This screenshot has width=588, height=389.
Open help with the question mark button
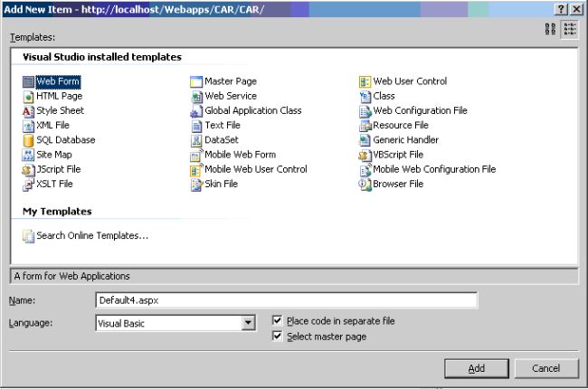pos(560,9)
